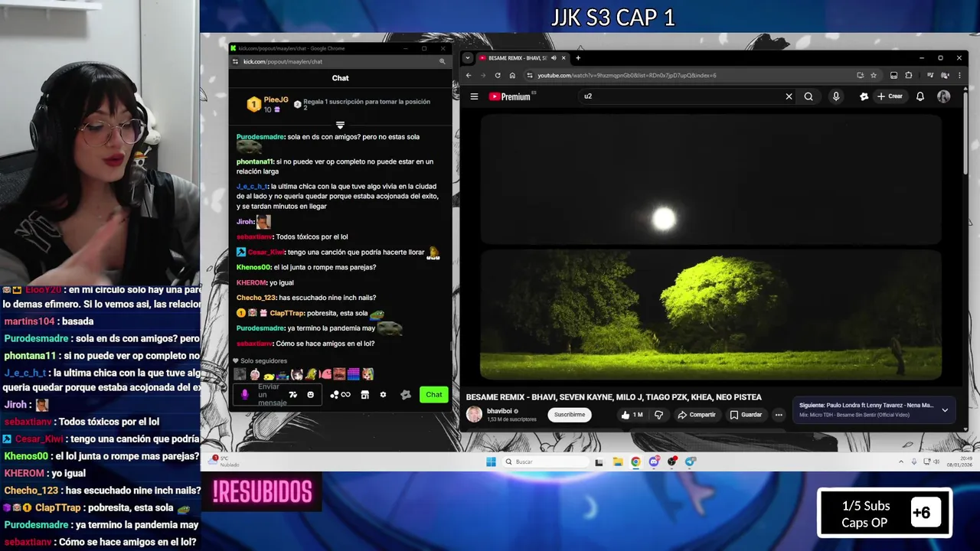This screenshot has width=980, height=551.
Task: Go back in the YouTube browser window
Action: 469,75
